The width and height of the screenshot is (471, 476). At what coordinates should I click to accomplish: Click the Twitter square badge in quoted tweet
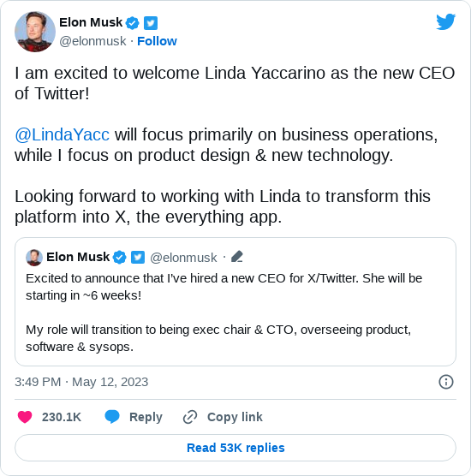(138, 257)
